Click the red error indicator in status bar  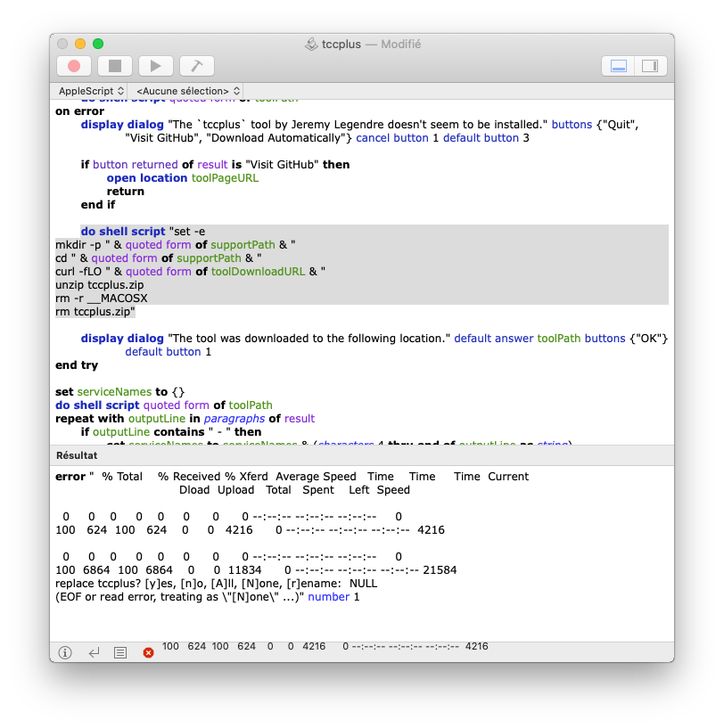pos(148,653)
